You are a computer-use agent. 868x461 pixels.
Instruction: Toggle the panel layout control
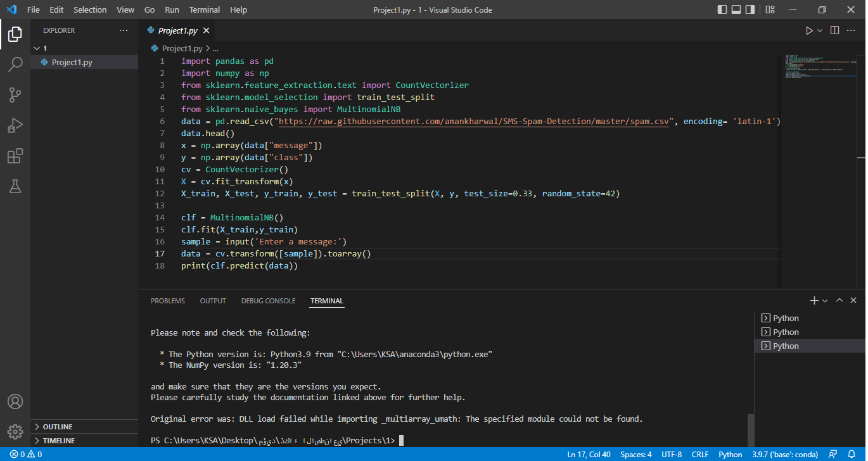click(737, 9)
